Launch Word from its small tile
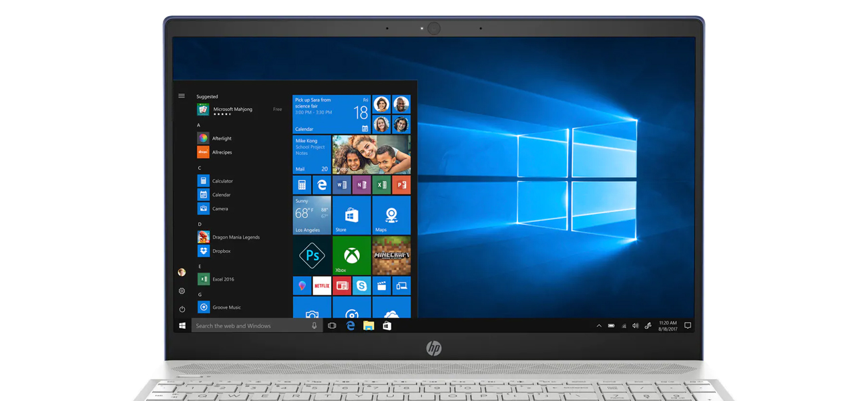 point(342,184)
